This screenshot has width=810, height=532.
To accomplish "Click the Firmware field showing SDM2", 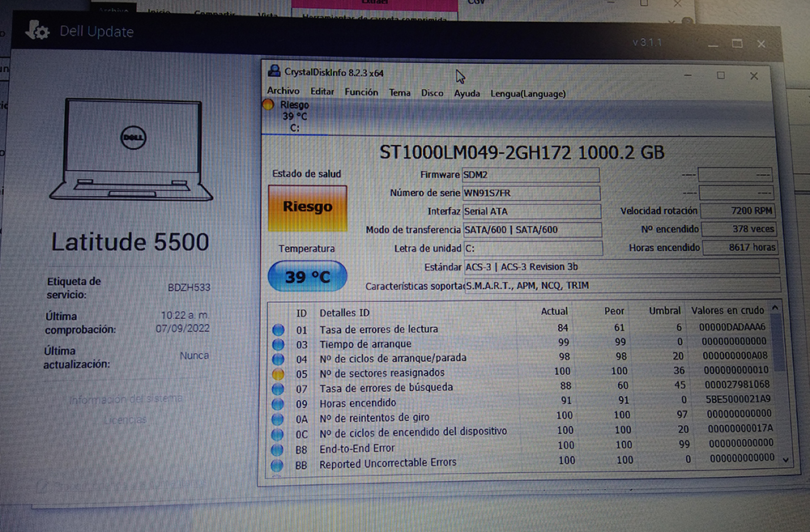I will pos(531,175).
